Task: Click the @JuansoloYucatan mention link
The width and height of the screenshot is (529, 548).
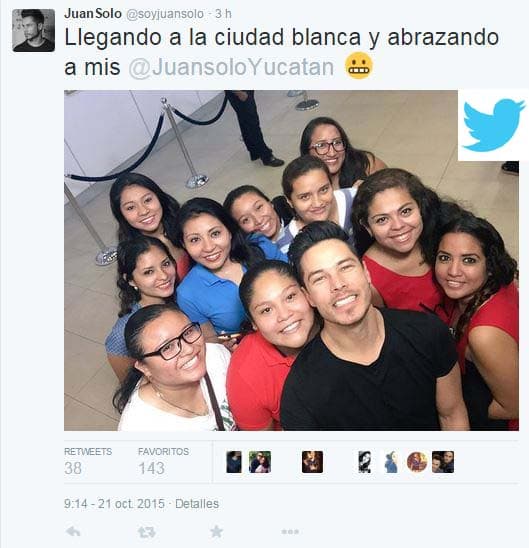Action: [x=231, y=67]
